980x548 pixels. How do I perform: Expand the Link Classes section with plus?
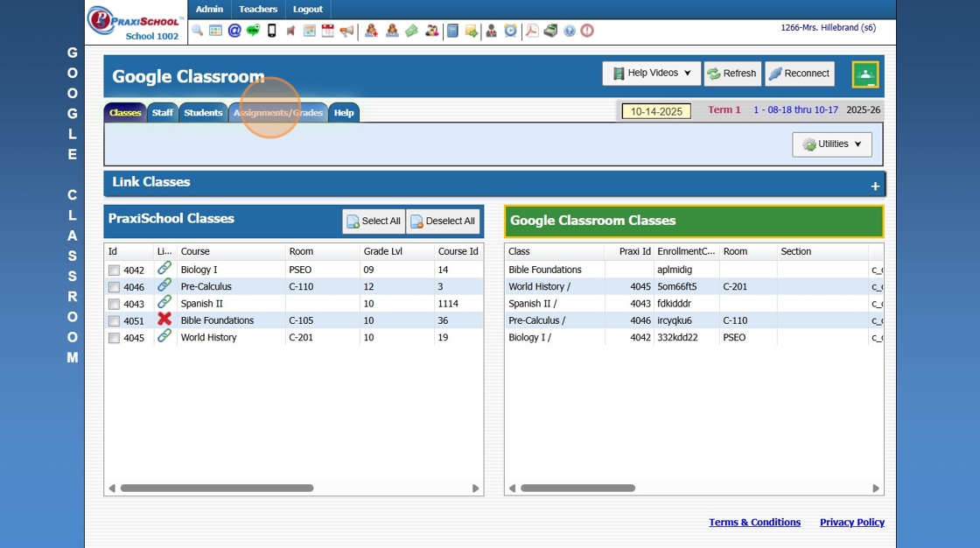tap(874, 186)
